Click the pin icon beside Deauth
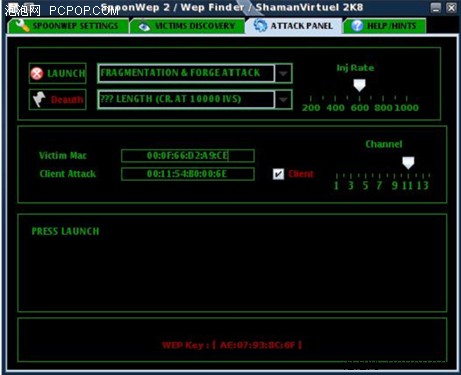 tap(39, 99)
